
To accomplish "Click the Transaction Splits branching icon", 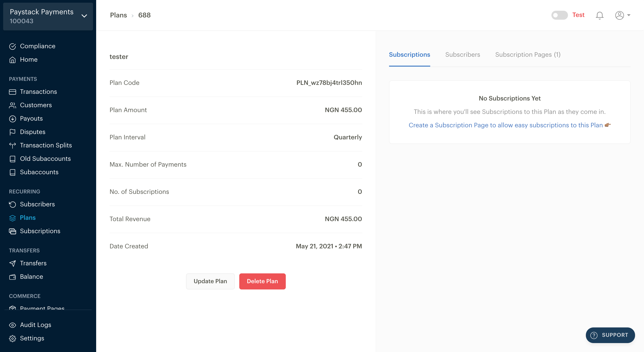I will (13, 146).
